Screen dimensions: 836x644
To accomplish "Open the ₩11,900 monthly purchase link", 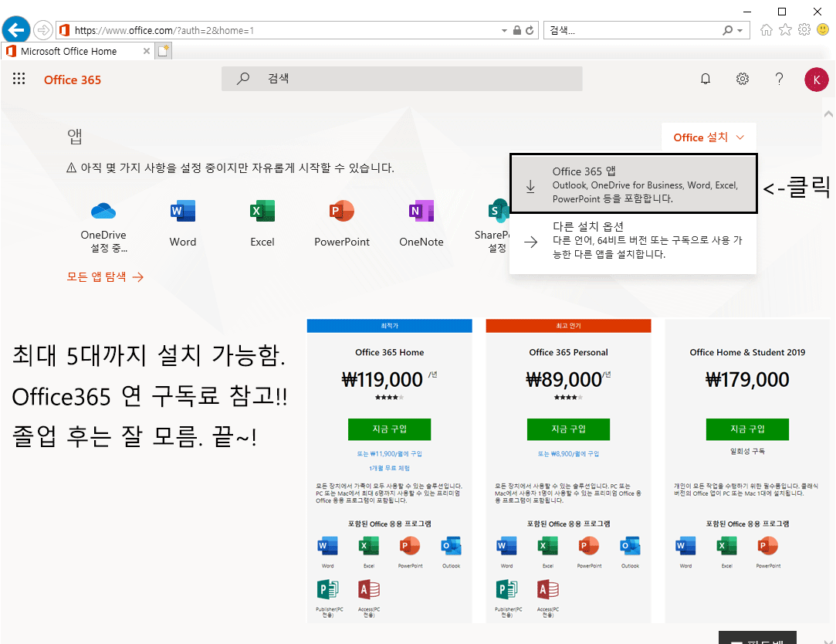I will (x=389, y=454).
